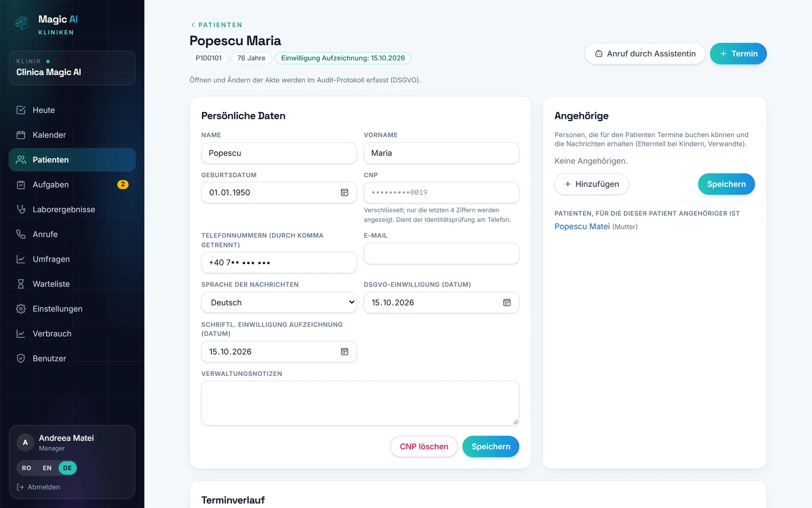This screenshot has height=508, width=812.
Task: Click the Kalender calendar icon in sidebar
Action: (x=21, y=135)
